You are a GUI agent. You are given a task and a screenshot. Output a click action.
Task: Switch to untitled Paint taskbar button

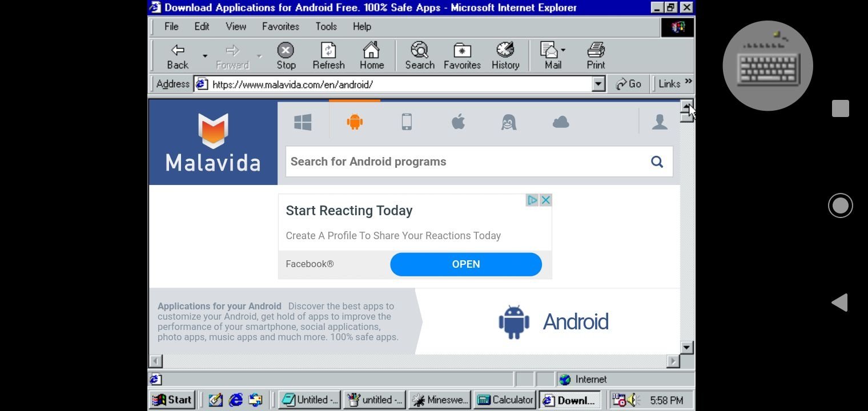click(x=375, y=400)
